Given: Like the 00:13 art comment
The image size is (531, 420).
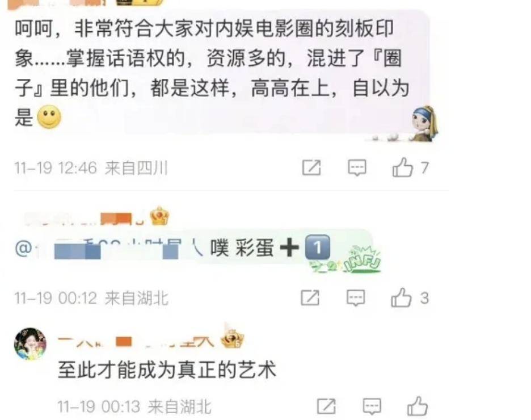Looking at the screenshot, I should pos(417,406).
